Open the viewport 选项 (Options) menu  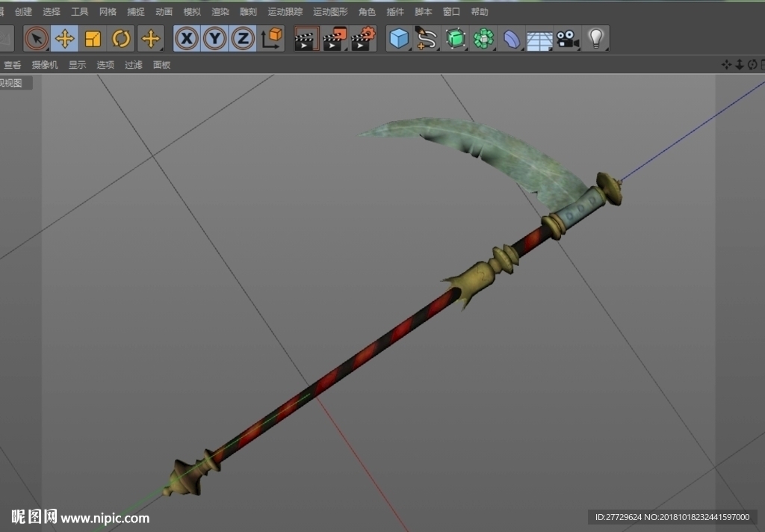click(x=105, y=65)
